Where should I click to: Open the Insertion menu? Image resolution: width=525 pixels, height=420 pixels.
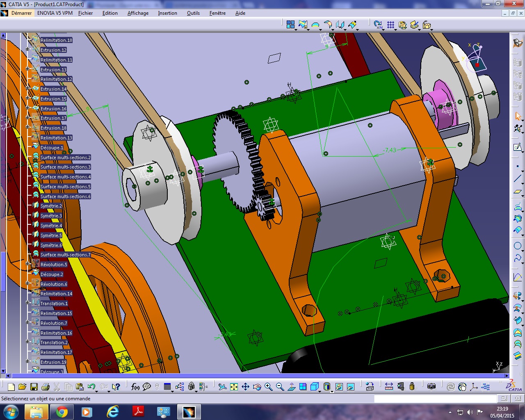click(168, 13)
